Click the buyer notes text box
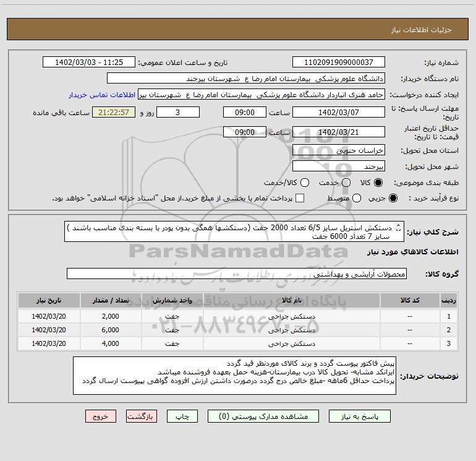The width and height of the screenshot is (476, 461). click(x=234, y=376)
